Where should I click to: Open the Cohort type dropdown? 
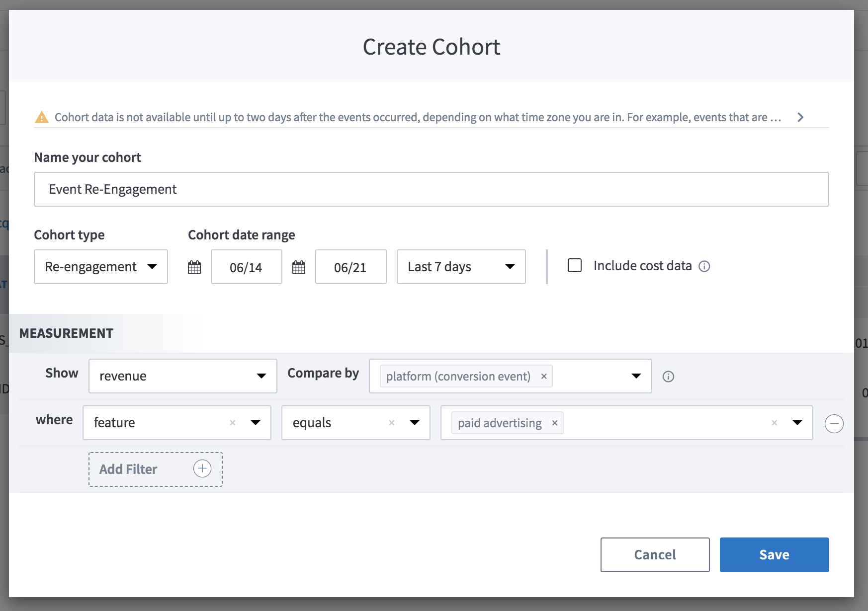[101, 267]
